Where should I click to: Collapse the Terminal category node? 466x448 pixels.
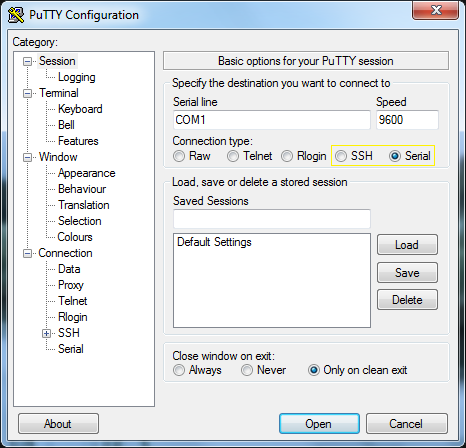tap(27, 93)
